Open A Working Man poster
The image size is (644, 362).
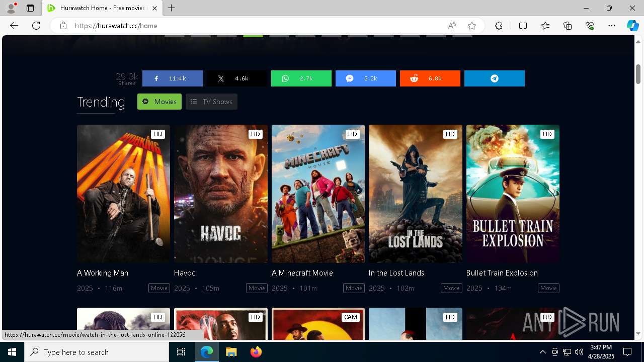(123, 194)
